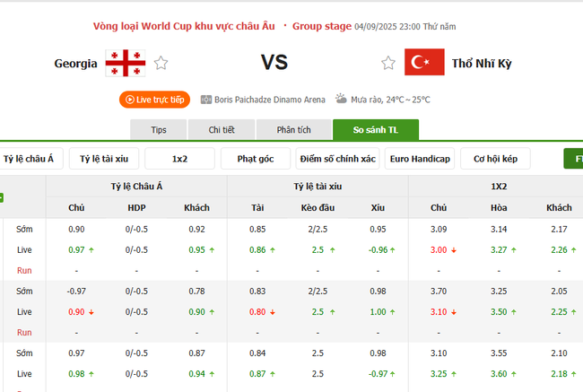This screenshot has height=392, width=583.
Task: Filter by Tỷ lệ tài xỉu
Action: point(104,159)
